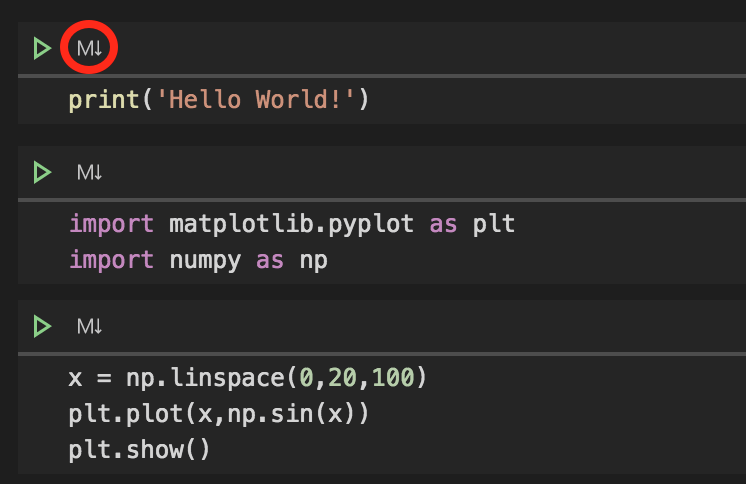Screen dimensions: 746x484
Task: Place cursor on the import keyword before matplotlib
Action: [111, 223]
